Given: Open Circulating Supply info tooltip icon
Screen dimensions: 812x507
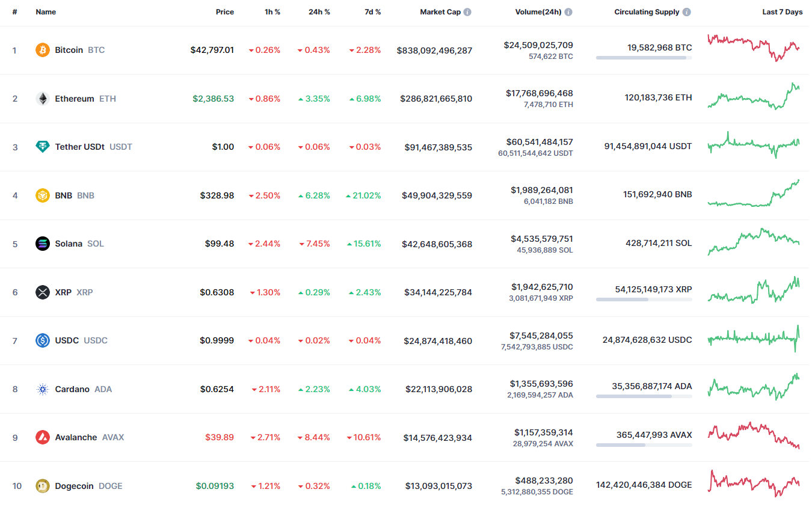Looking at the screenshot, I should (686, 12).
